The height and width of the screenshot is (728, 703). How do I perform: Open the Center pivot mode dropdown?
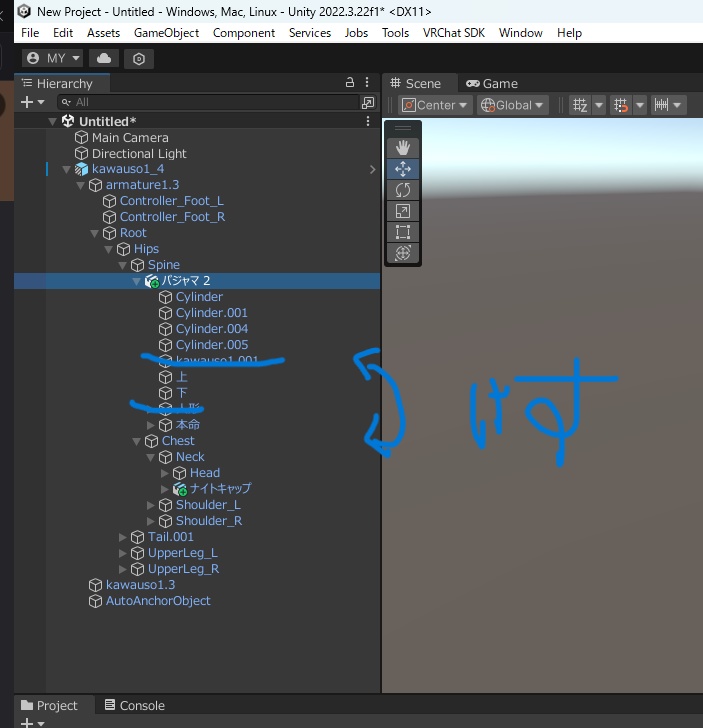pyautogui.click(x=435, y=105)
